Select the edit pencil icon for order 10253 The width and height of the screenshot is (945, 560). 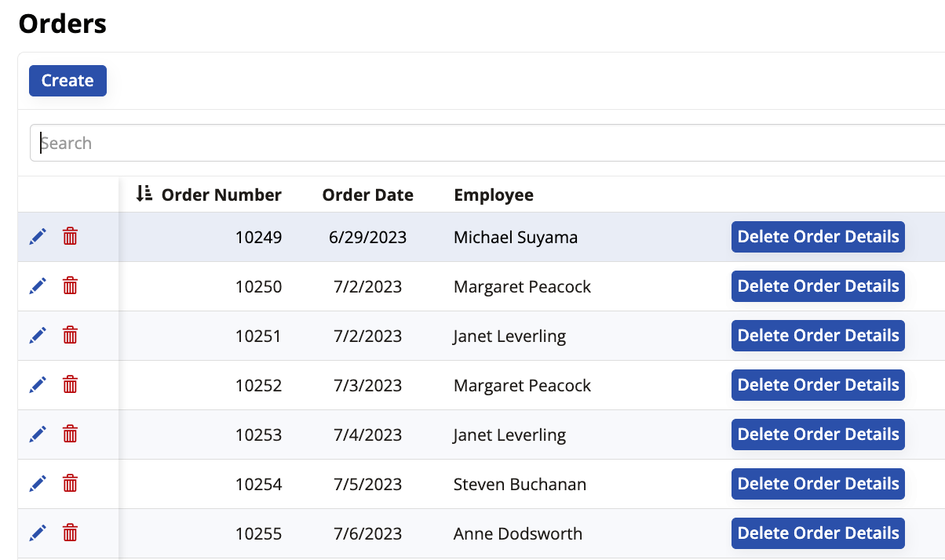[38, 434]
